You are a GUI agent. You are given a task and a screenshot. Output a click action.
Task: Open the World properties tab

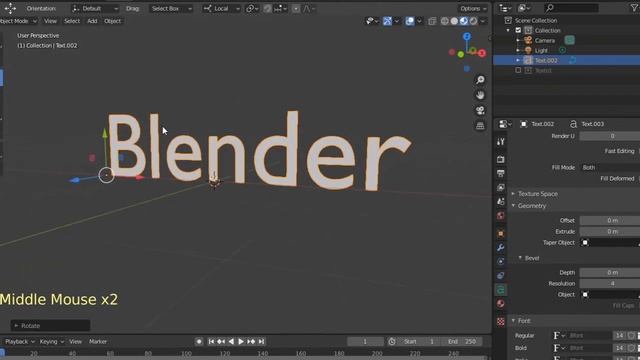click(500, 216)
